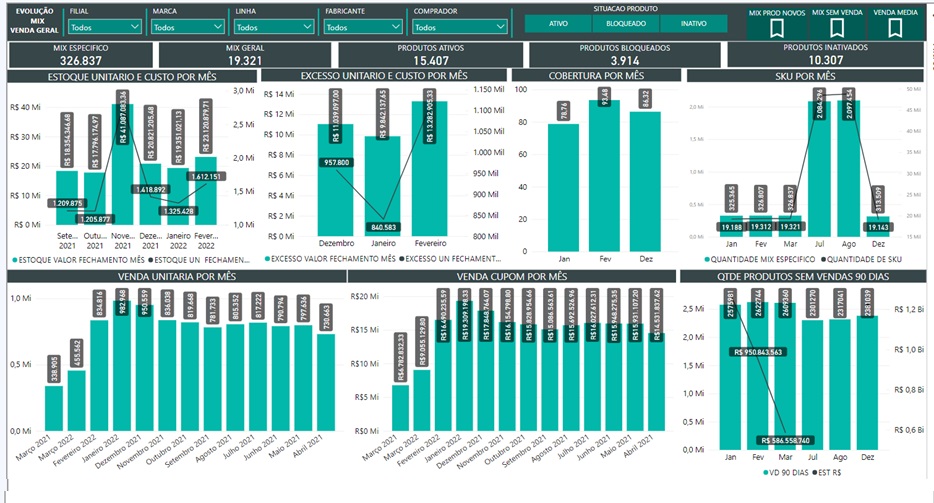The height and width of the screenshot is (503, 934).
Task: Click the PRODUTOS BLOQUEADOS card showing 3.914
Action: [624, 55]
